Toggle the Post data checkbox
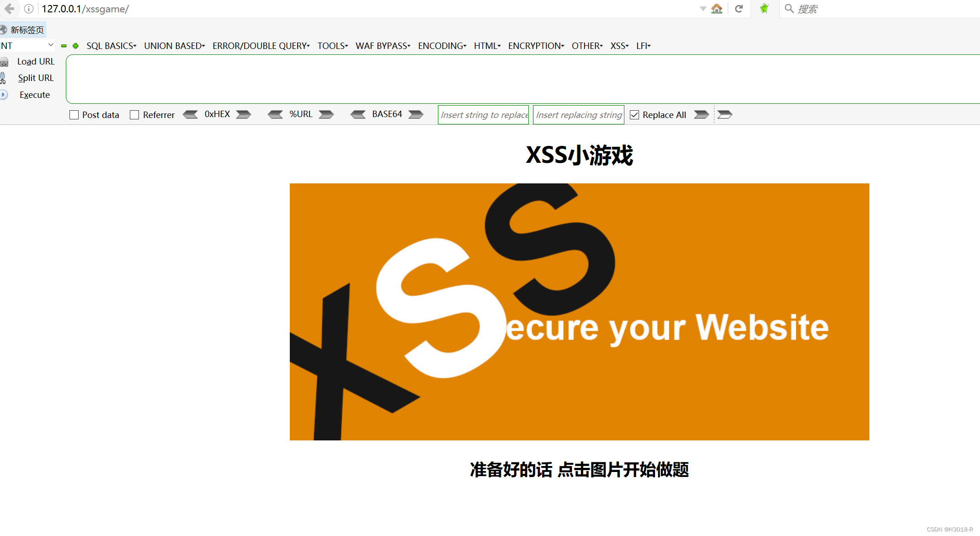The height and width of the screenshot is (536, 980). pyautogui.click(x=75, y=115)
